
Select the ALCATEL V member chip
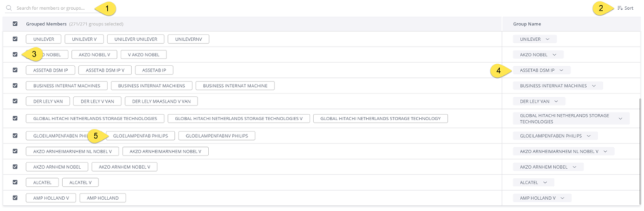[80, 182]
